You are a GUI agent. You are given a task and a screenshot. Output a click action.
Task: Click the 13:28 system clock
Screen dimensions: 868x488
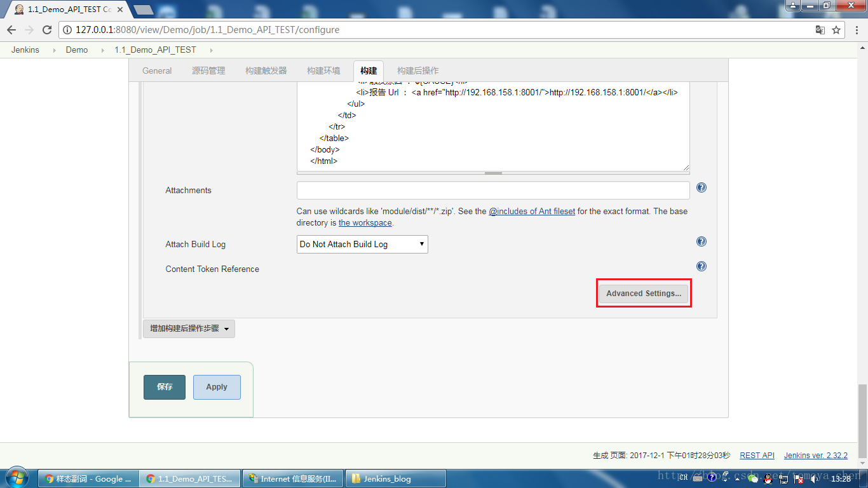[841, 478]
